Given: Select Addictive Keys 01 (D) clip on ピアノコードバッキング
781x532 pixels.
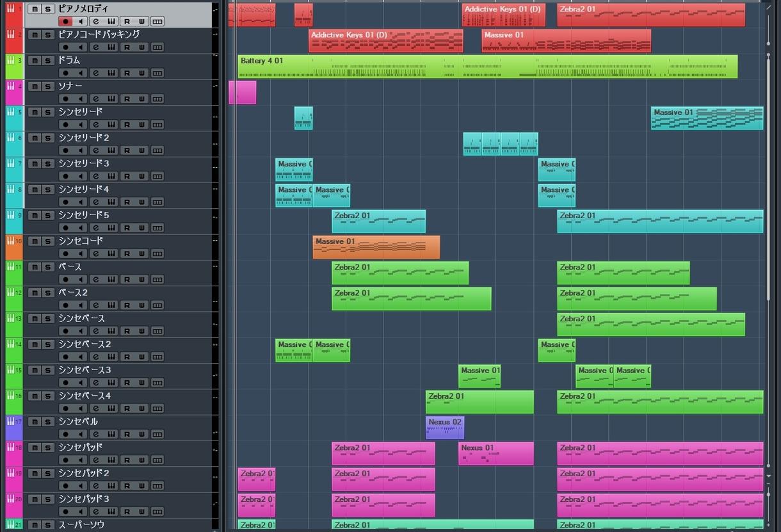Looking at the screenshot, I should point(386,40).
